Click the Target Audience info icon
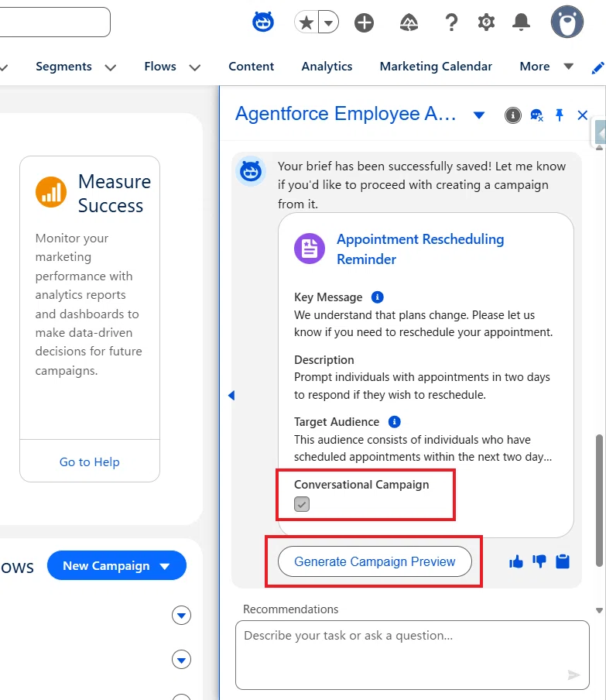This screenshot has height=700, width=606. 395,421
